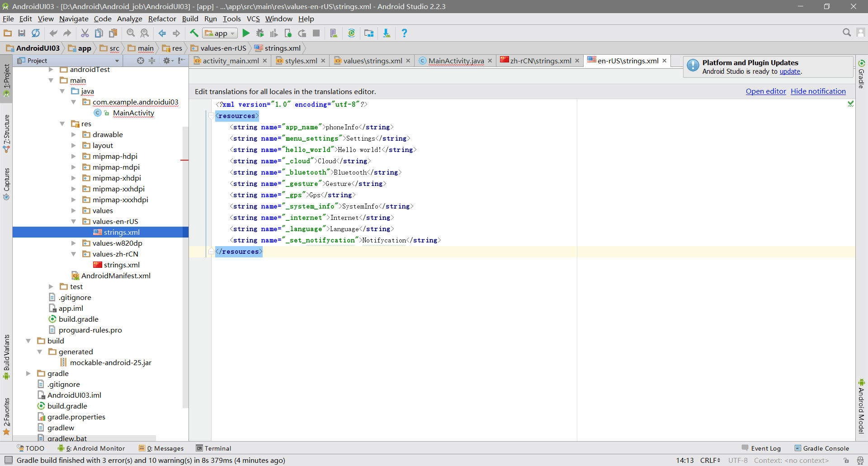This screenshot has height=466, width=868.
Task: Click the Synchronize toolbar icon
Action: click(x=36, y=33)
